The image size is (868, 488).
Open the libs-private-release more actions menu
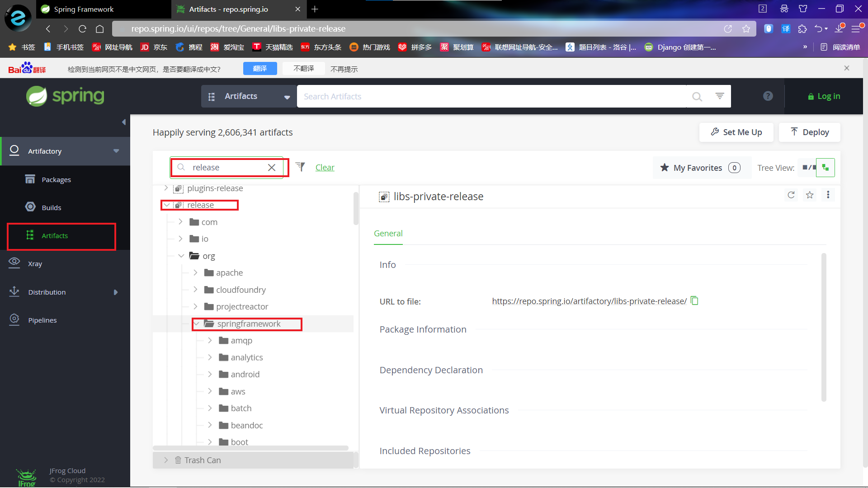click(828, 195)
